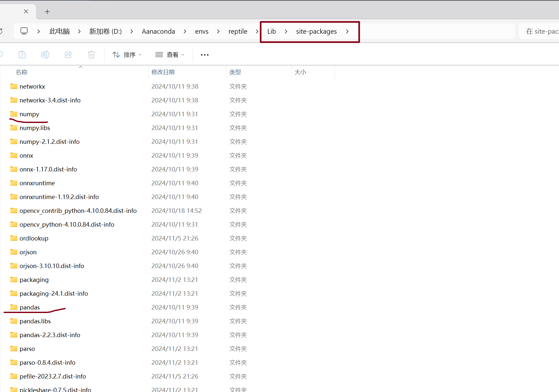Click date 2024/10/18 14:52 cell
559x392 pixels.
176,211
